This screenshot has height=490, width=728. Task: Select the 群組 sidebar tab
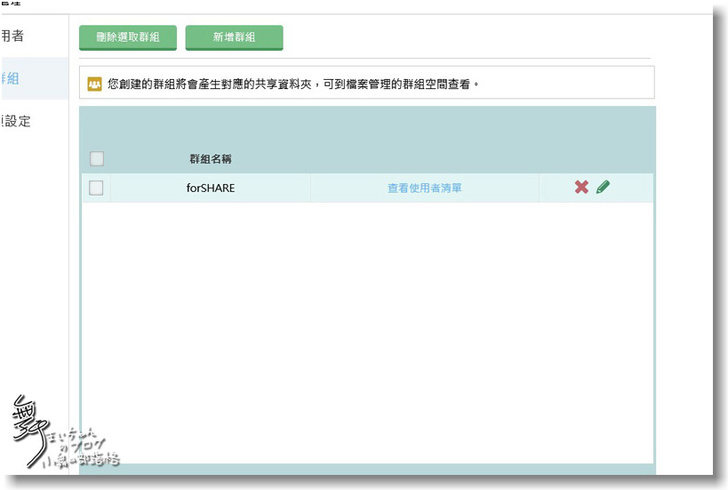tap(12, 78)
